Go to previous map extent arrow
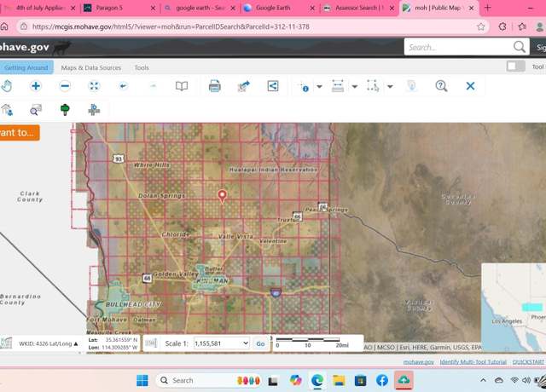 coord(123,86)
